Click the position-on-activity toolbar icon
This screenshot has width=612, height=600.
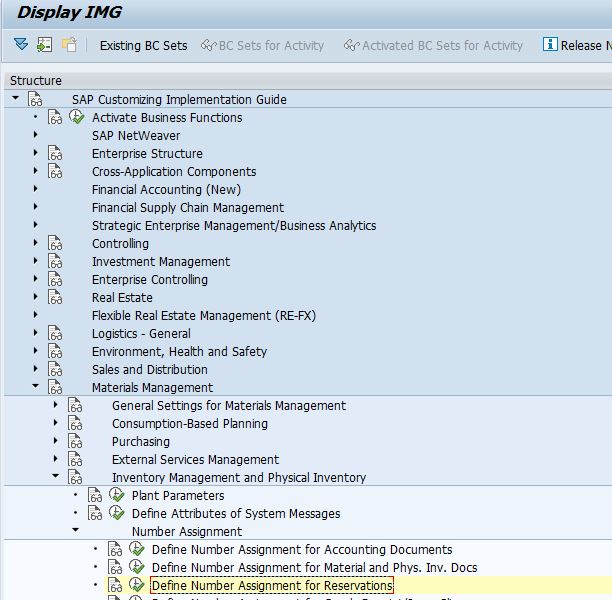[44, 45]
